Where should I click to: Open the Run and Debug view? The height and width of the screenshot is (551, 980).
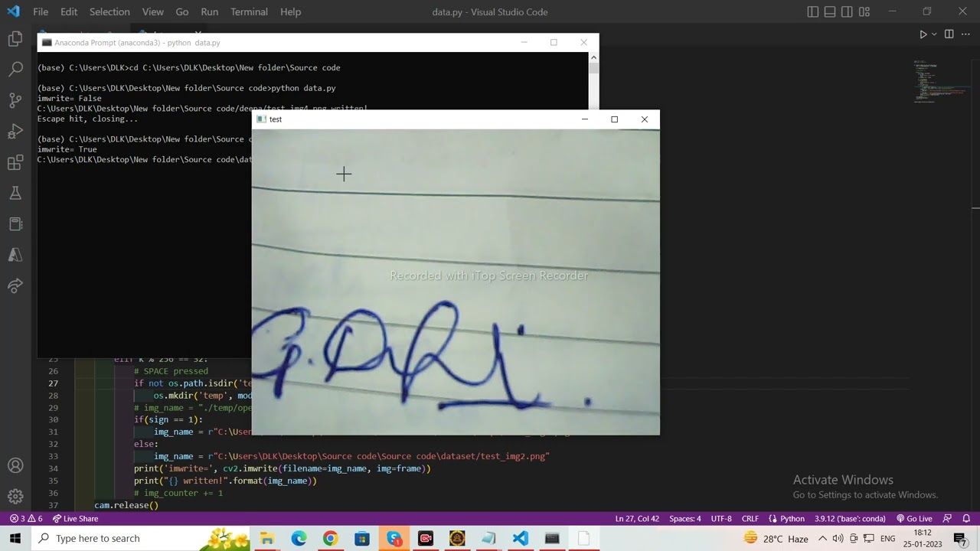coord(15,132)
